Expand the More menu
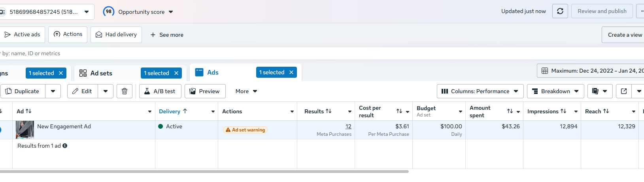Viewport: 644px width, 182px height. click(246, 91)
